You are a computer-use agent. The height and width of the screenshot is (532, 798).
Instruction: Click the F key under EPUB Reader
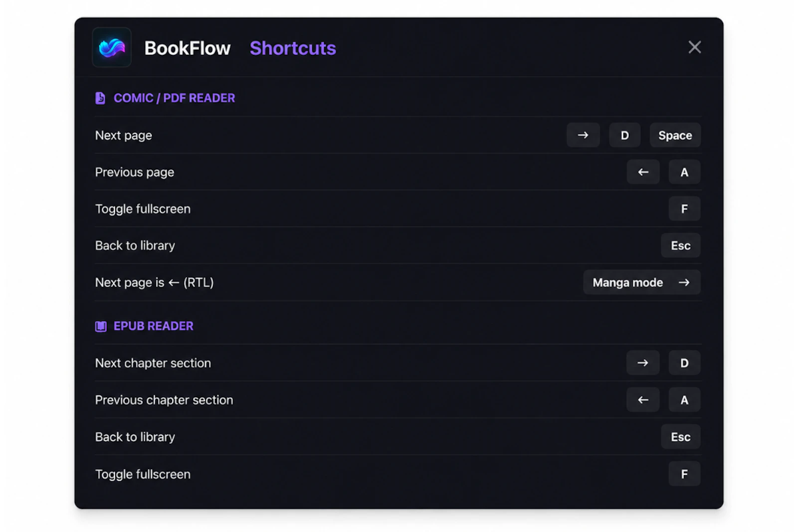(684, 474)
